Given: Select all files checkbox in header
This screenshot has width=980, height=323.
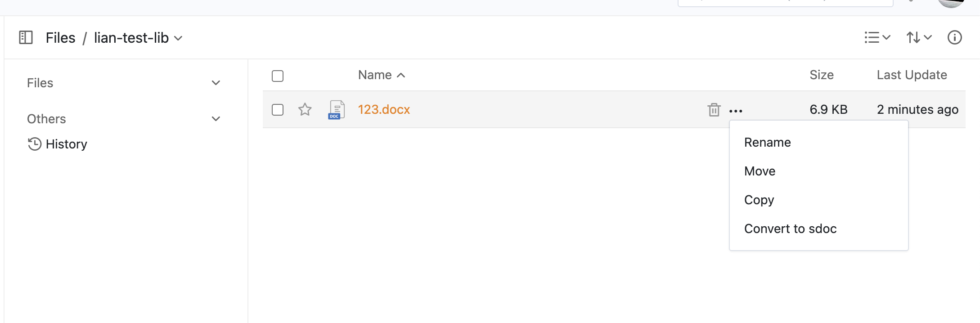Looking at the screenshot, I should coord(278,76).
